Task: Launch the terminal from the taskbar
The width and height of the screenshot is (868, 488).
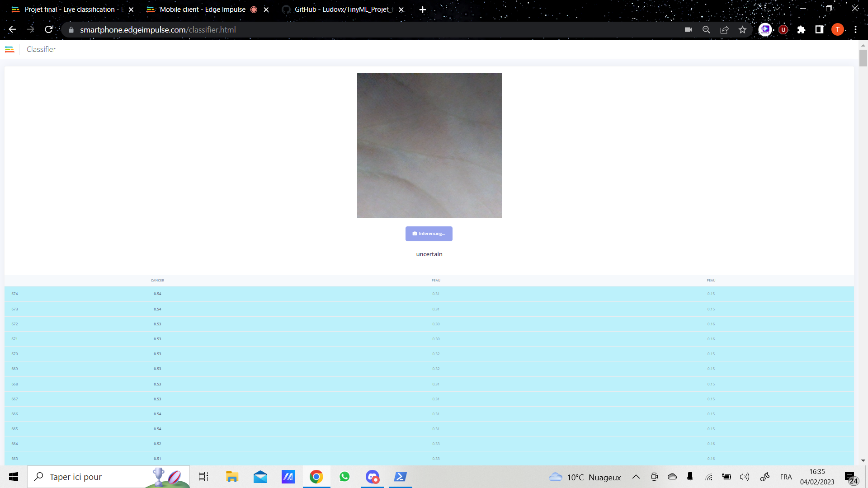Action: click(x=401, y=477)
